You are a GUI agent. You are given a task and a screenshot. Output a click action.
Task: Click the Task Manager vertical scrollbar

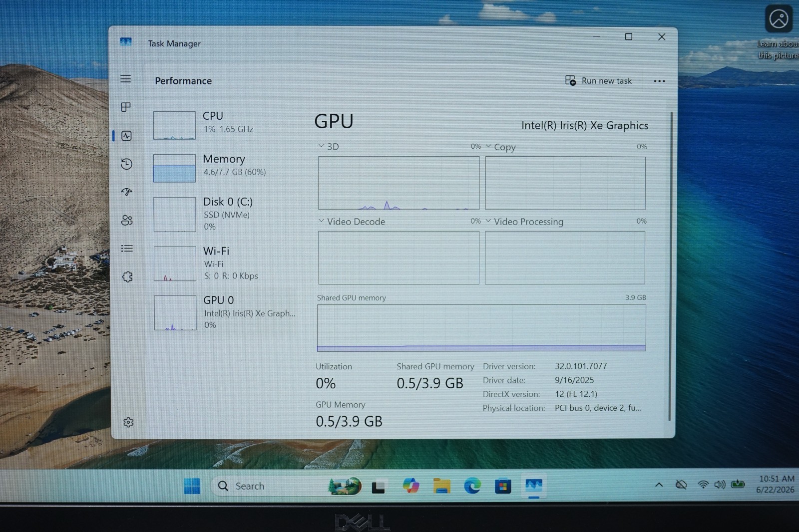pos(671,266)
